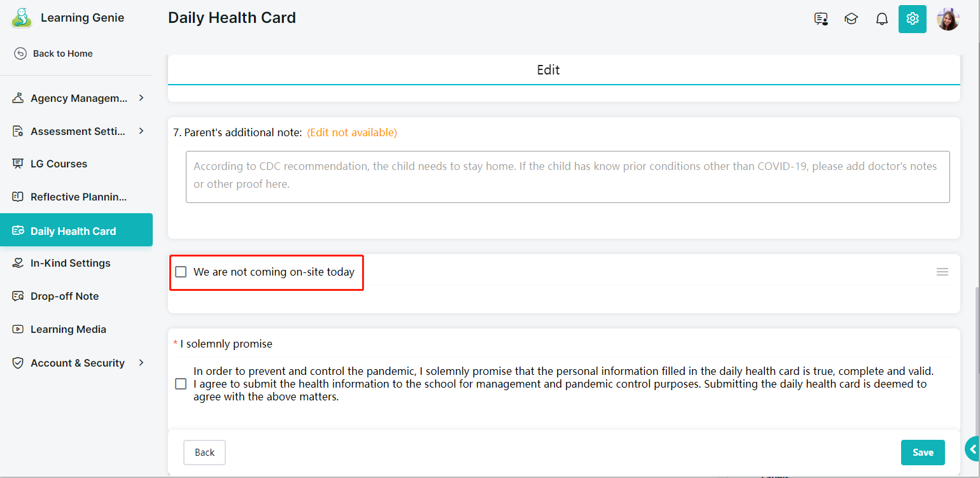Click the teal settings gear icon
This screenshot has width=980, height=478.
click(912, 19)
